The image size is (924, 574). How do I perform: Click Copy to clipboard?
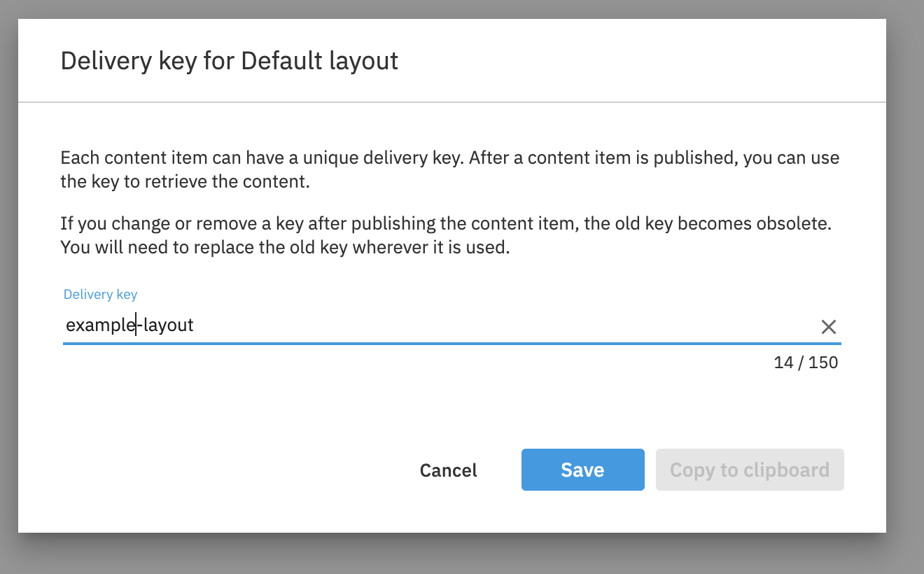coord(749,470)
